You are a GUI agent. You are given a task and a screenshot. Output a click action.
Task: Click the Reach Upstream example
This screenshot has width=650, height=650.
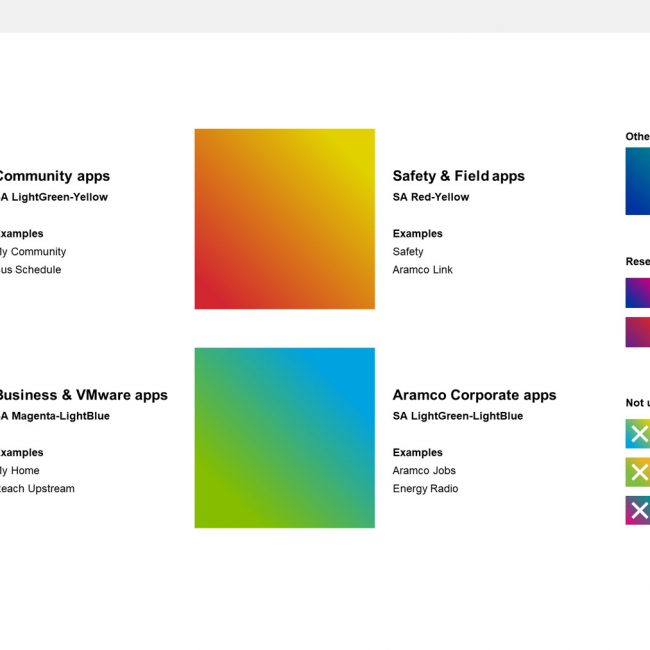[x=37, y=489]
